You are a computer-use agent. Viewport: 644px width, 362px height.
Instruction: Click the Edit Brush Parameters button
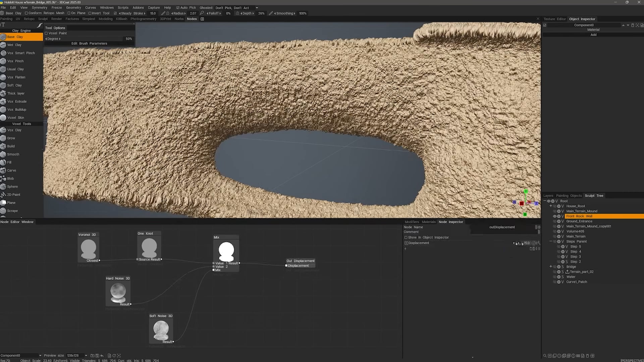[x=89, y=43]
